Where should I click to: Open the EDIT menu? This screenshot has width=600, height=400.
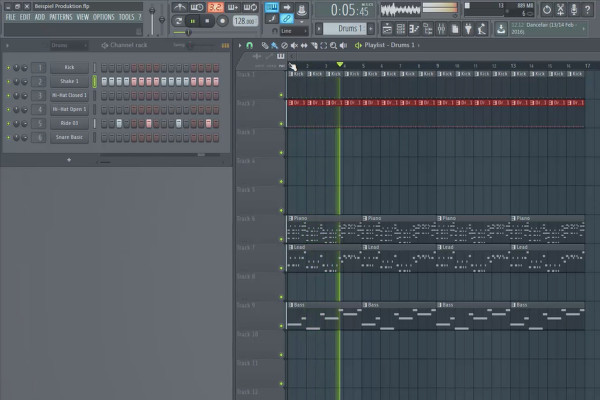(25, 17)
